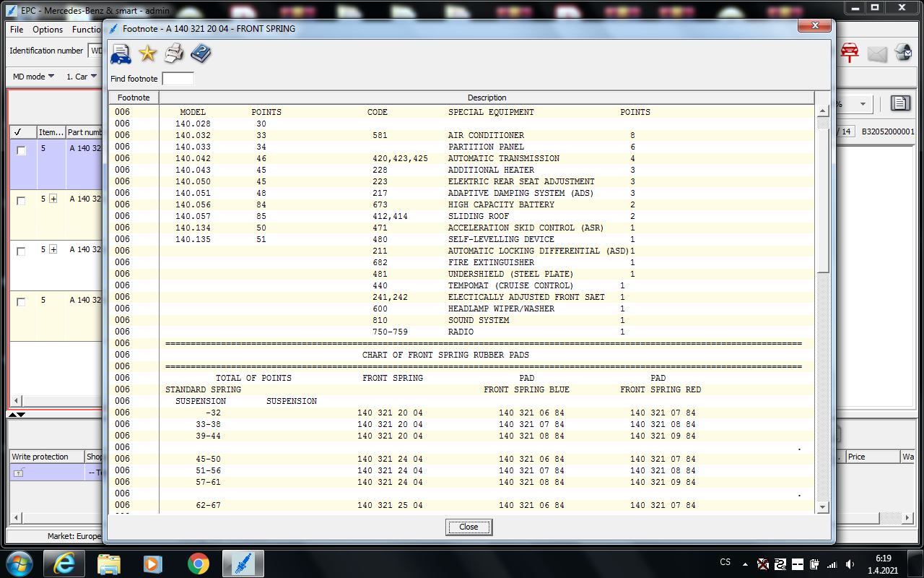Click the red car on lift icon
The image size is (924, 578).
pyautogui.click(x=850, y=53)
